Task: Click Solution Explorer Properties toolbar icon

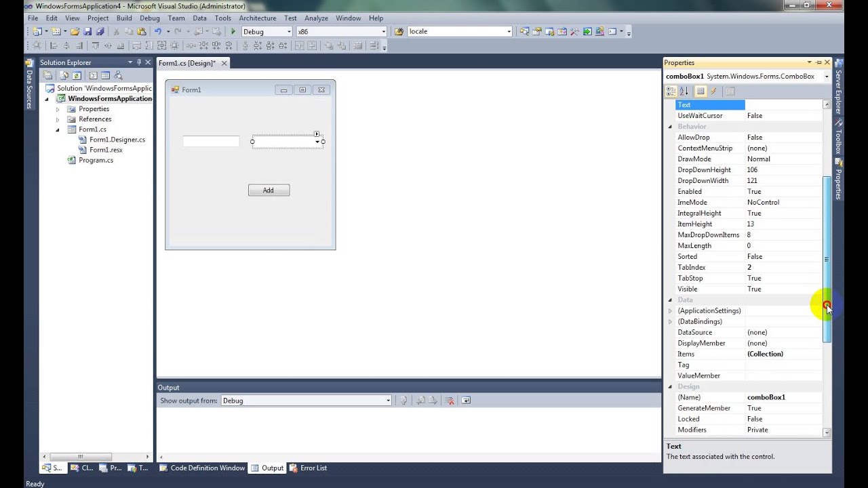Action: (x=47, y=75)
